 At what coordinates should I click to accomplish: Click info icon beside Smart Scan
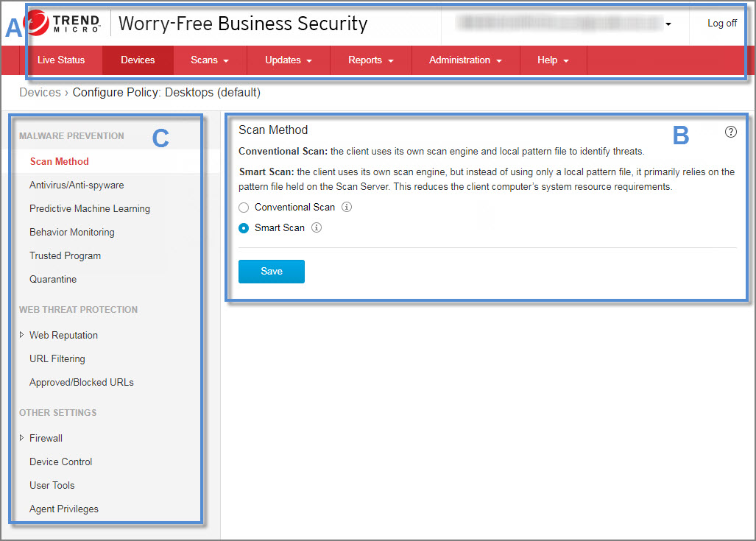317,227
